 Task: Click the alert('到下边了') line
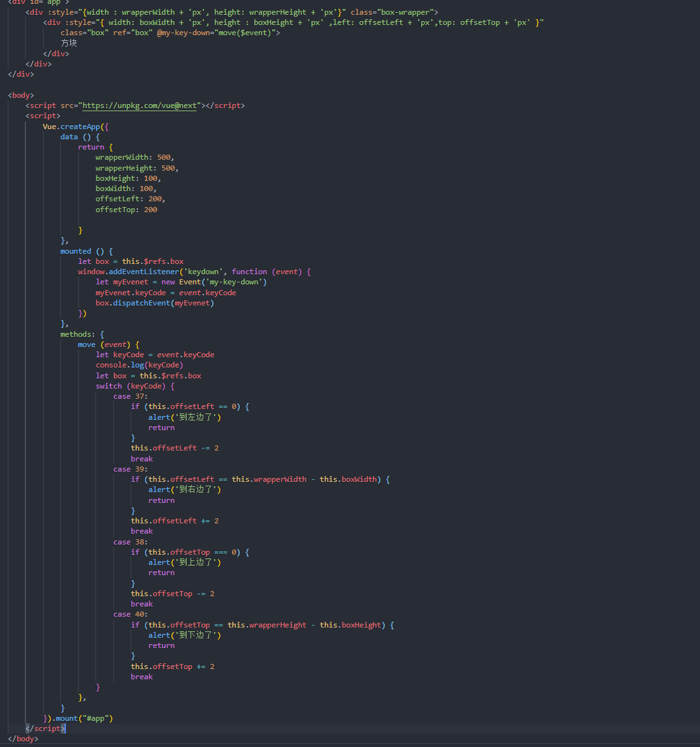tap(184, 636)
